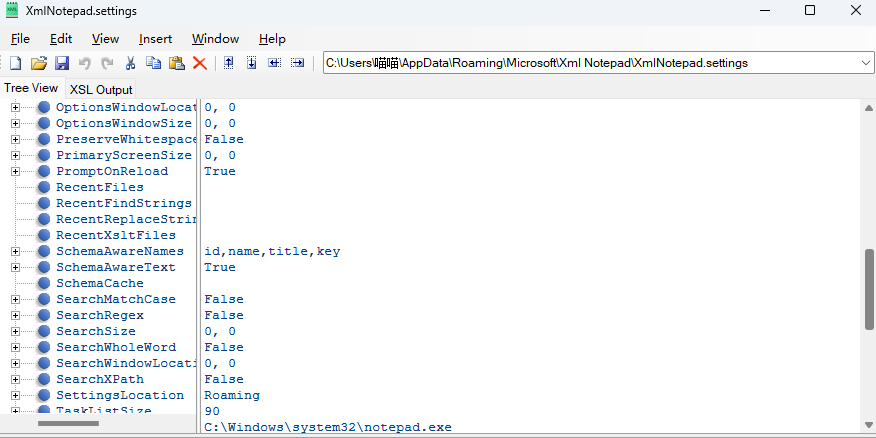The width and height of the screenshot is (876, 438).
Task: Select the blue node icon of SearchRegex
Action: (x=44, y=315)
